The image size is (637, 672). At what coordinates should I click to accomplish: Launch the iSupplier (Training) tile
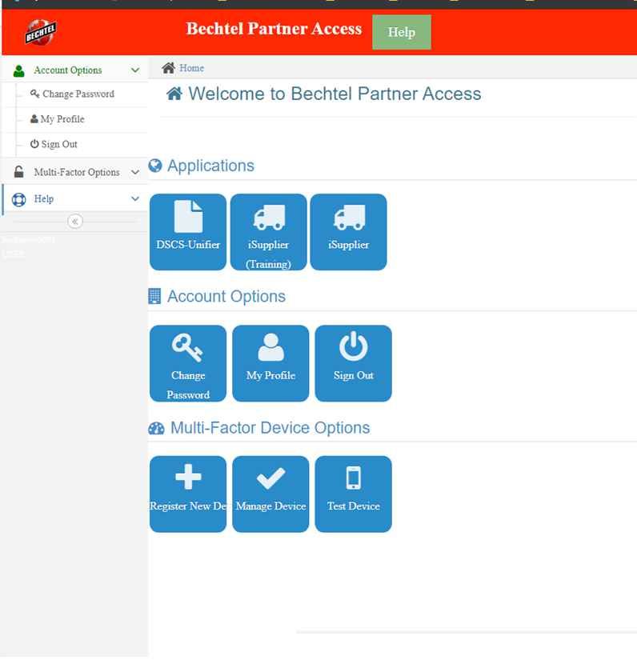(268, 232)
